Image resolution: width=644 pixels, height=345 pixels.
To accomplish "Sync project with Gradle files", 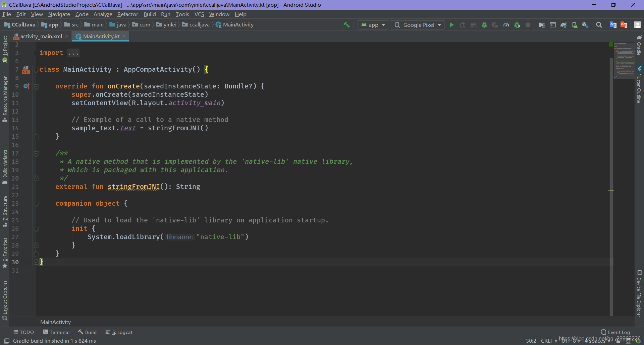I will point(563,24).
